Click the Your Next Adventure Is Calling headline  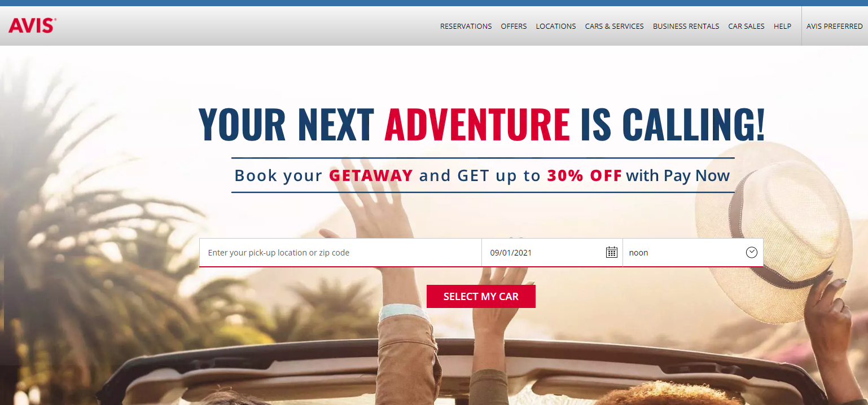pos(481,124)
